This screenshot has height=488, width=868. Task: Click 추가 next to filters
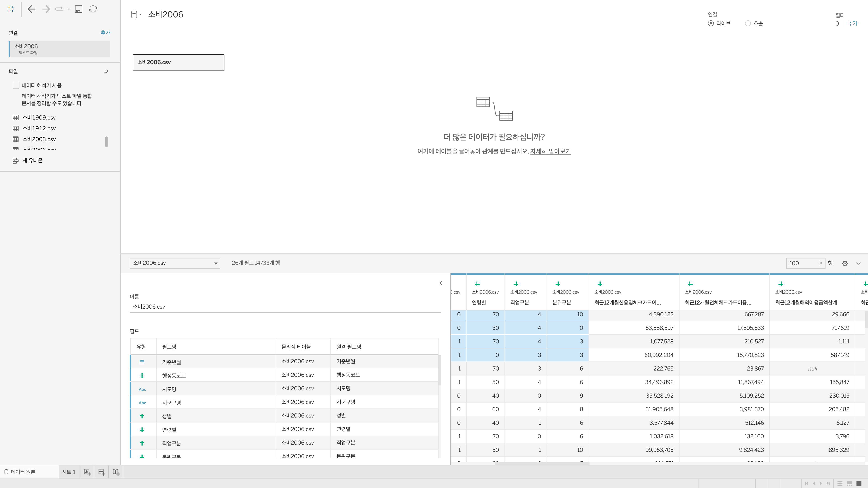pyautogui.click(x=852, y=23)
